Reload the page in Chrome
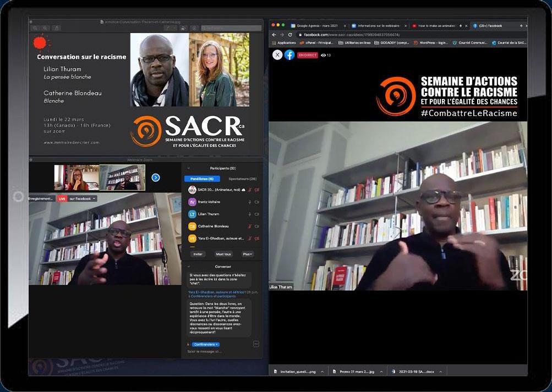This screenshot has height=392, width=552. [x=290, y=35]
